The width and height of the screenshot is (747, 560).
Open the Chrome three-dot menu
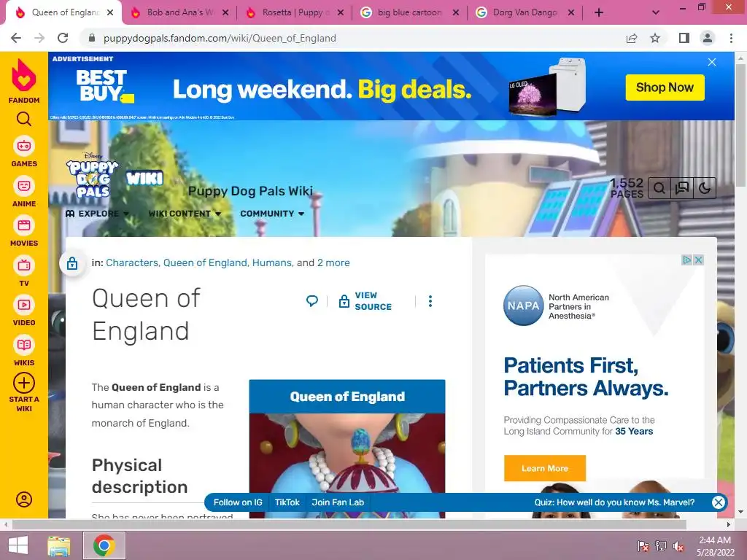click(731, 38)
